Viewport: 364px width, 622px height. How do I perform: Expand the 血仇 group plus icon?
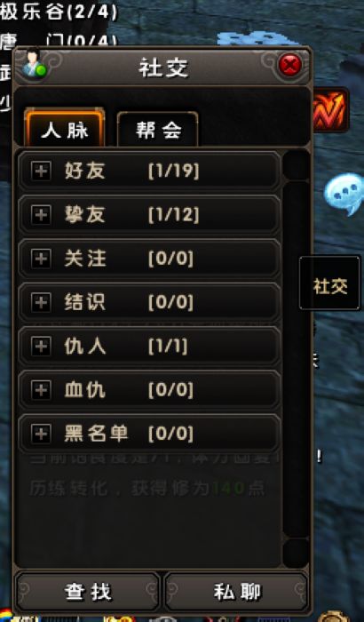pyautogui.click(x=41, y=390)
